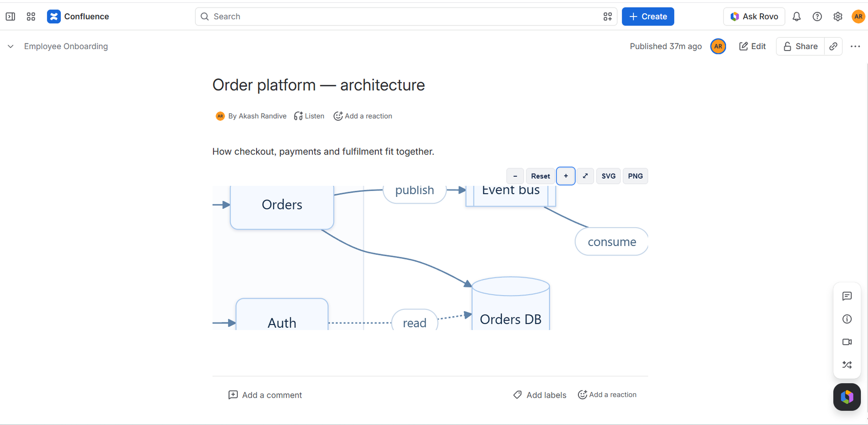Share the page
868x425 pixels.
click(801, 46)
